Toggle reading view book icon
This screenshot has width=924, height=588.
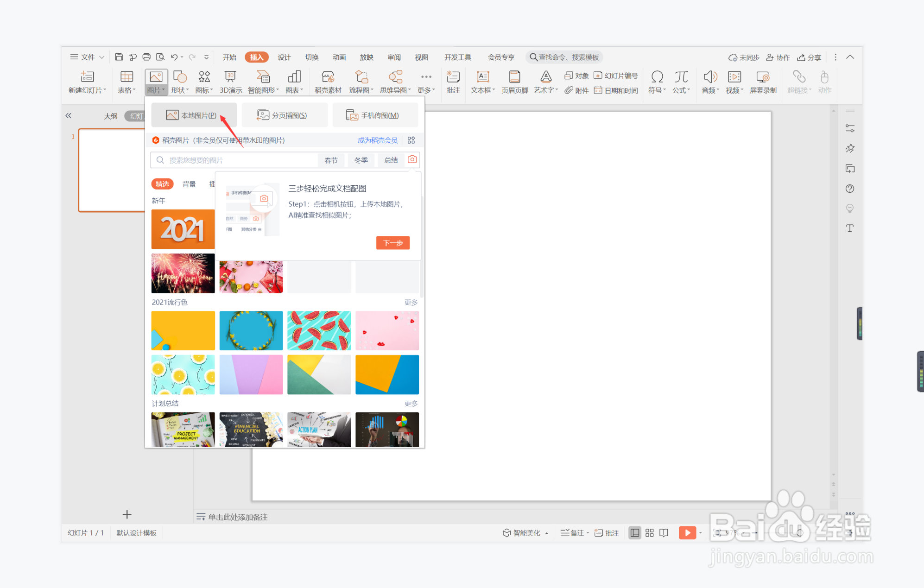click(x=664, y=533)
